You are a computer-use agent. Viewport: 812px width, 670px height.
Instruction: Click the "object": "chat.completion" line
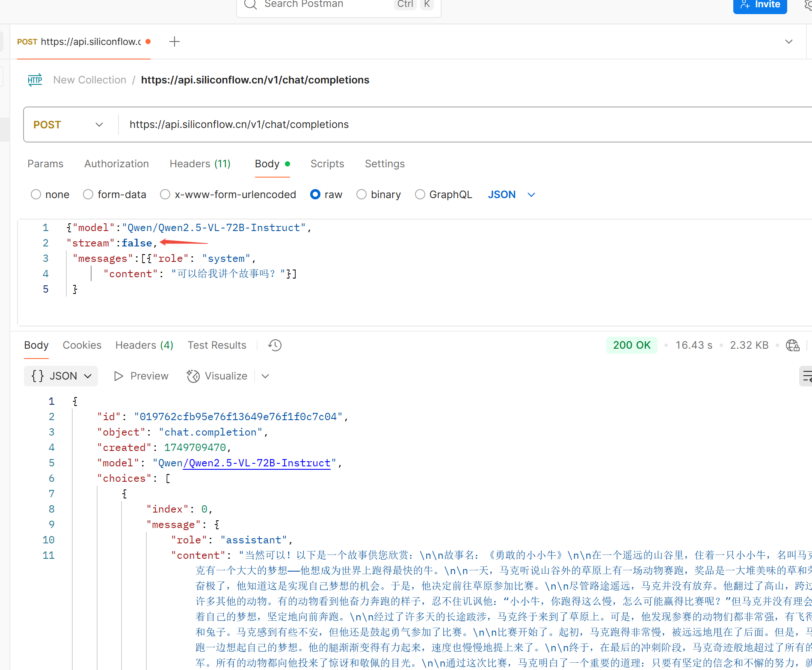(183, 432)
